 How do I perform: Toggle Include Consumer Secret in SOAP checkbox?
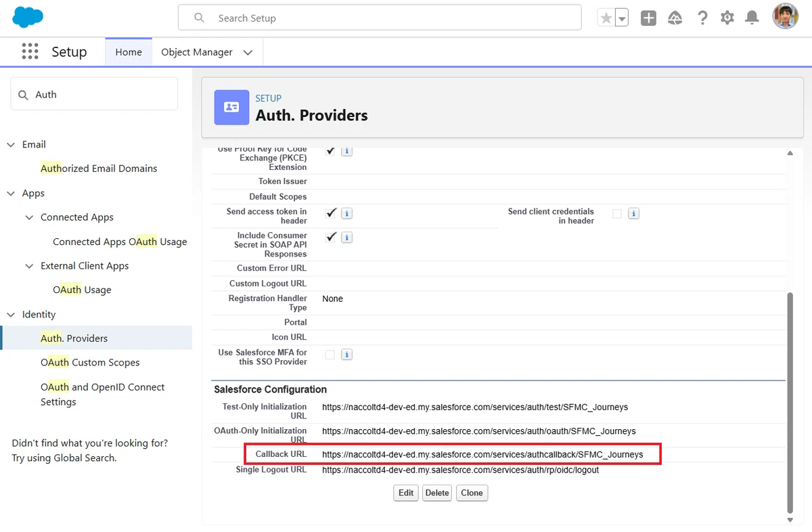pyautogui.click(x=330, y=238)
